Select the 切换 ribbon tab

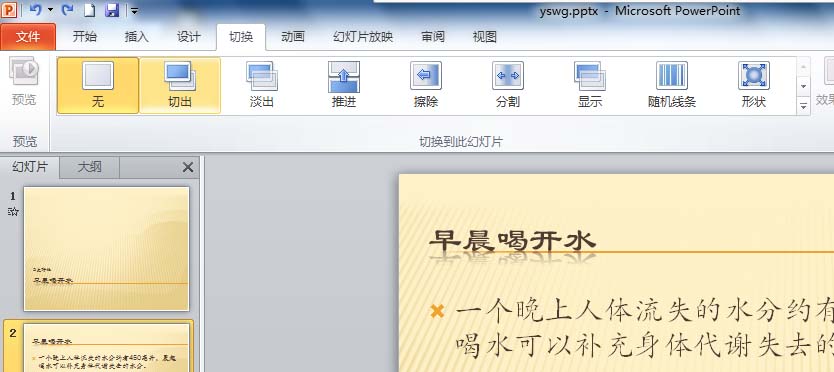(x=241, y=37)
